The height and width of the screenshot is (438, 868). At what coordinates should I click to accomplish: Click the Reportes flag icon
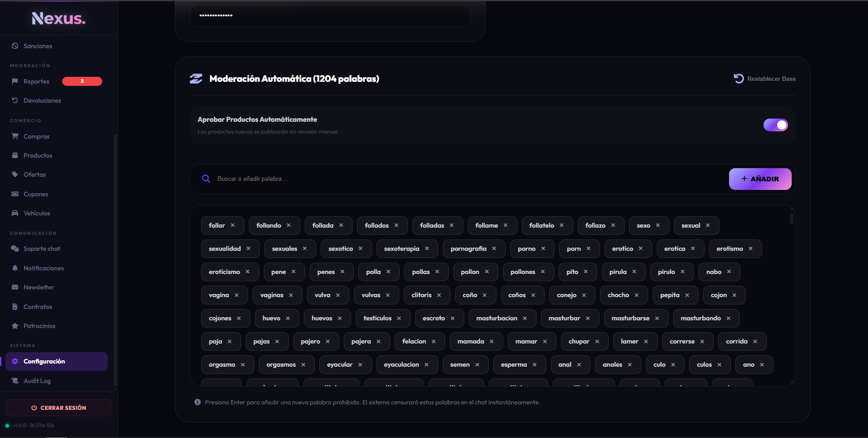point(15,81)
